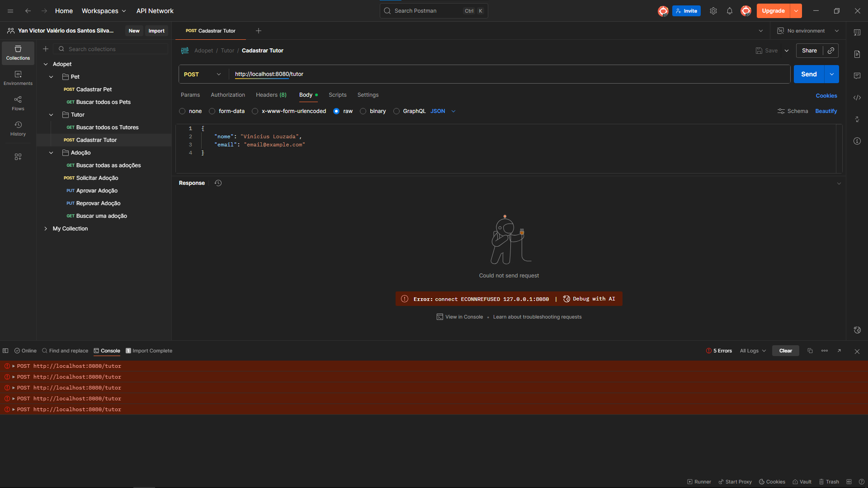This screenshot has height=488, width=868.
Task: Open the code snippet panel icon
Action: click(857, 98)
